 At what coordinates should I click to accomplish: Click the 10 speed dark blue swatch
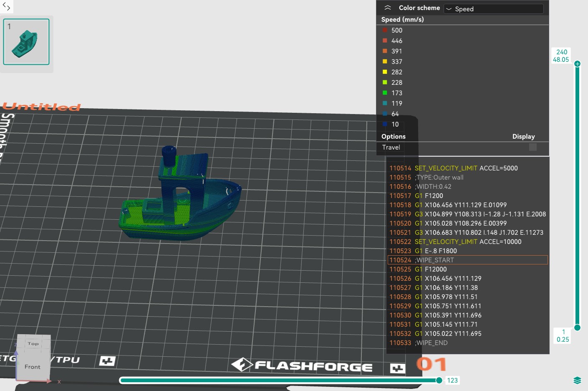tap(385, 124)
